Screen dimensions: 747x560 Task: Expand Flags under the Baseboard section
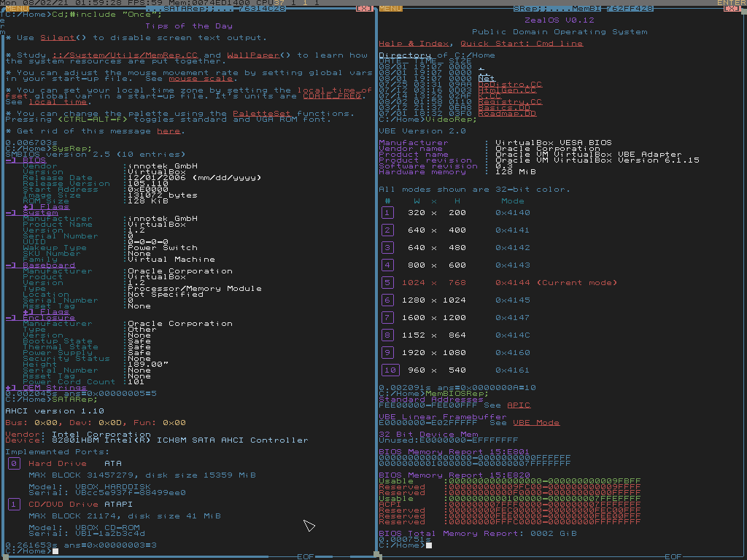[46, 311]
